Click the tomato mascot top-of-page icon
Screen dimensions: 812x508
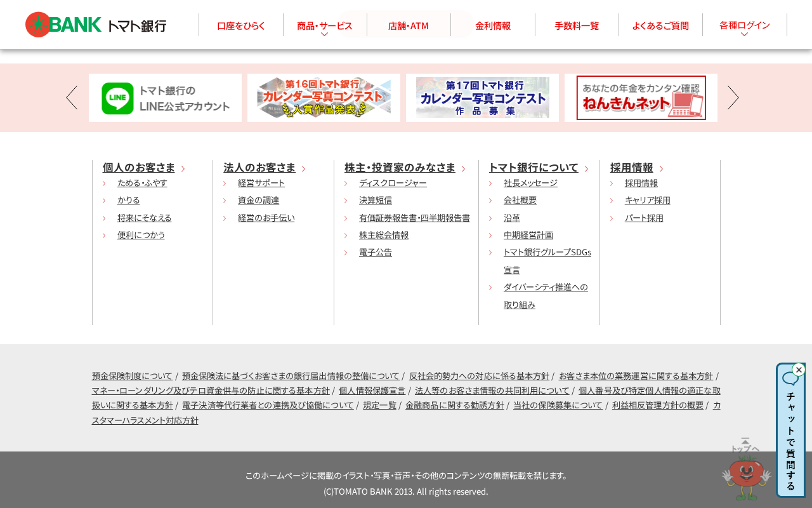(x=746, y=470)
